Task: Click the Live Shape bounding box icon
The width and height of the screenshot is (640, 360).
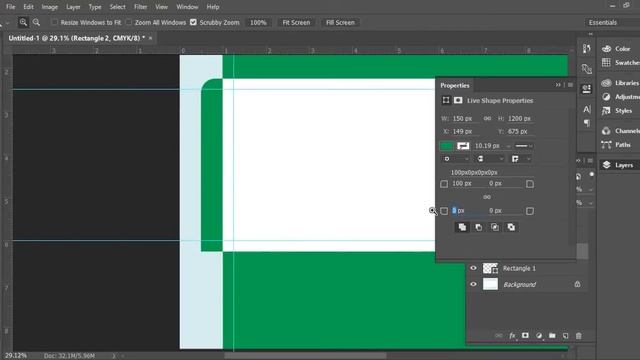Action: point(446,100)
